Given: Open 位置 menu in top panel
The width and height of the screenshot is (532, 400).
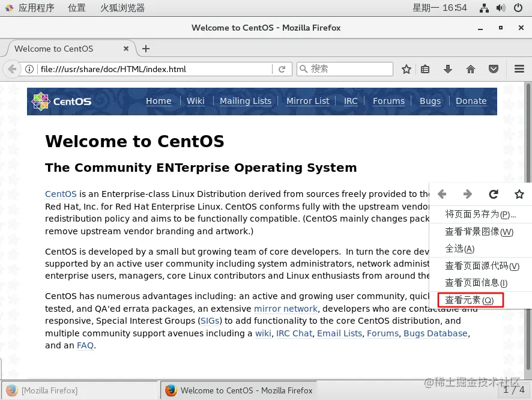Looking at the screenshot, I should pyautogui.click(x=77, y=8).
